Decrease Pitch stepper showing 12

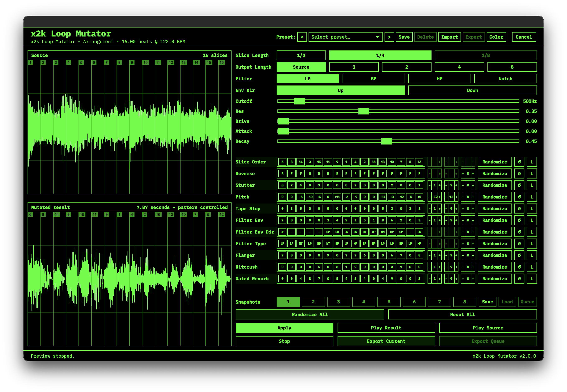coord(446,197)
